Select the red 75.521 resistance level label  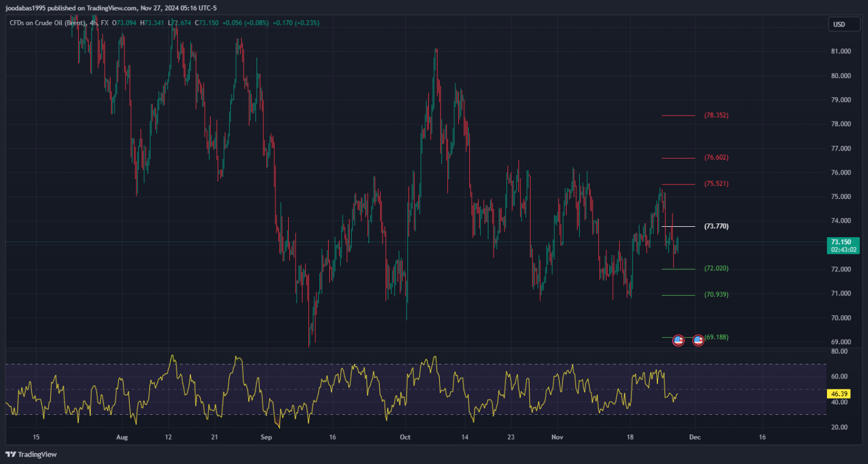(716, 184)
